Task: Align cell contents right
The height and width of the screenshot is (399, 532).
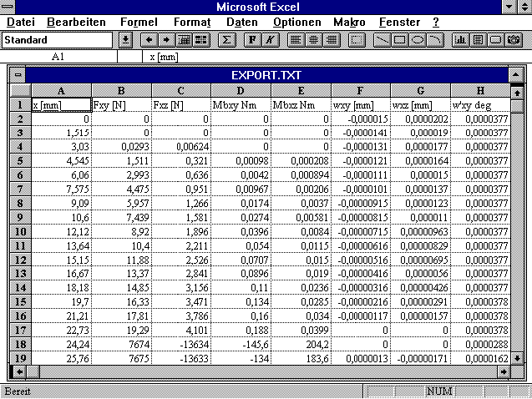Action: (332, 40)
